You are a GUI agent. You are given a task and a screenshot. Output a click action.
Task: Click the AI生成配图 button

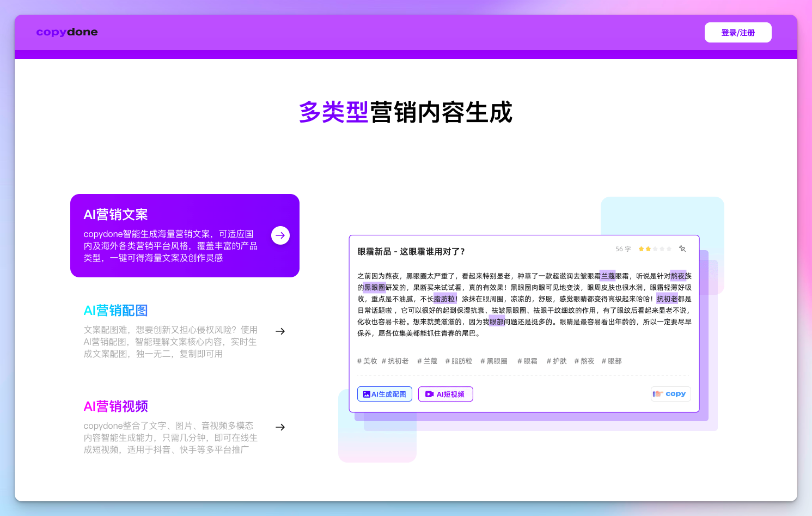coord(384,393)
